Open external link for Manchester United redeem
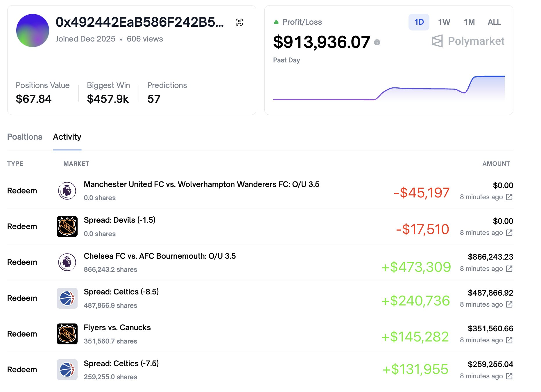Image resolution: width=541 pixels, height=392 pixels. (x=509, y=197)
